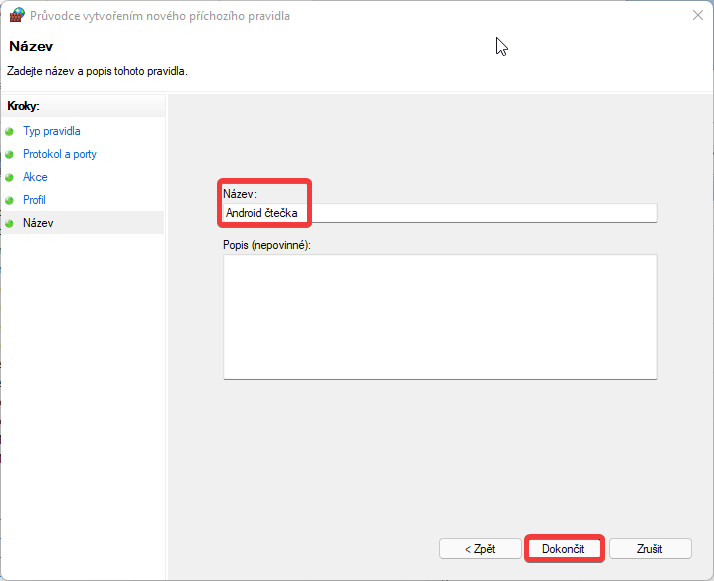Select the Akce step
Viewport: 714px width, 581px height.
coord(35,177)
